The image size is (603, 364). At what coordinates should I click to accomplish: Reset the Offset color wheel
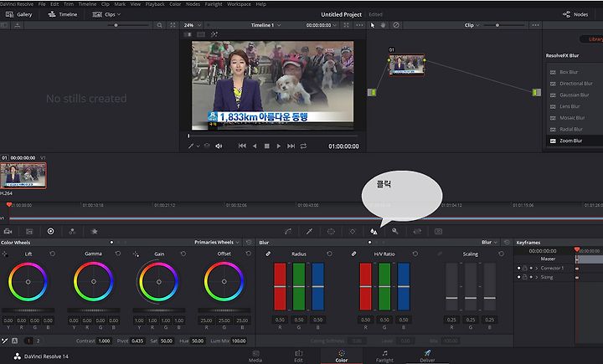[249, 254]
